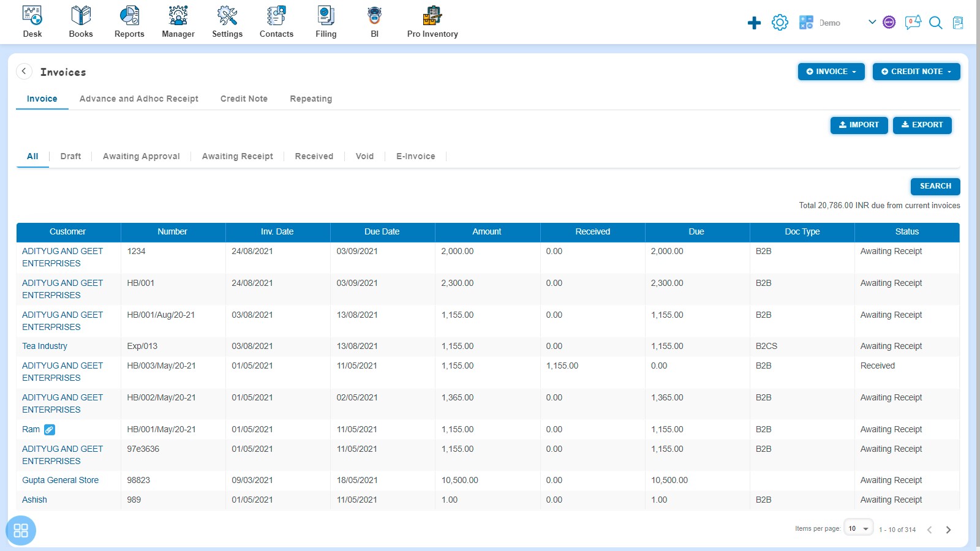Screen dimensions: 980x551
Task: Click the SEARCH button
Action: [x=935, y=186]
